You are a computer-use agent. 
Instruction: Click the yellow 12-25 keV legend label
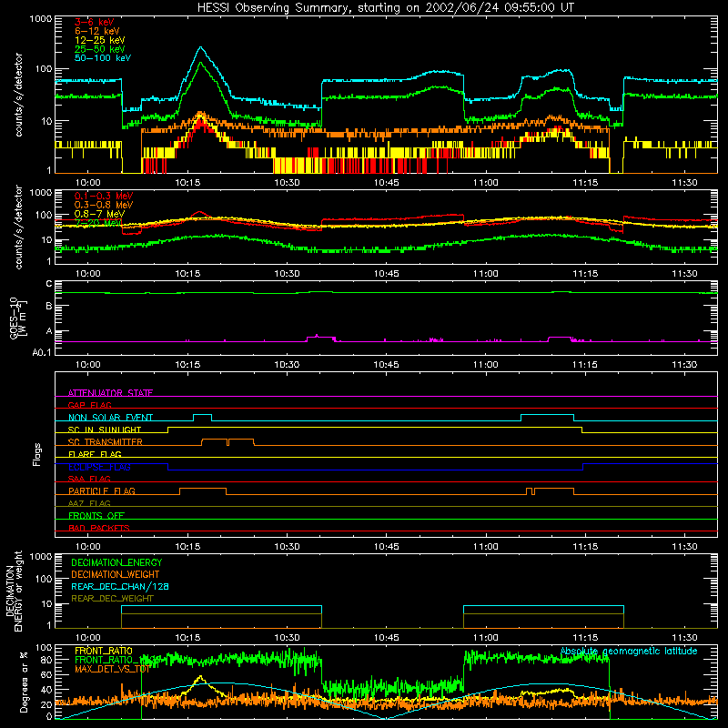coord(100,40)
